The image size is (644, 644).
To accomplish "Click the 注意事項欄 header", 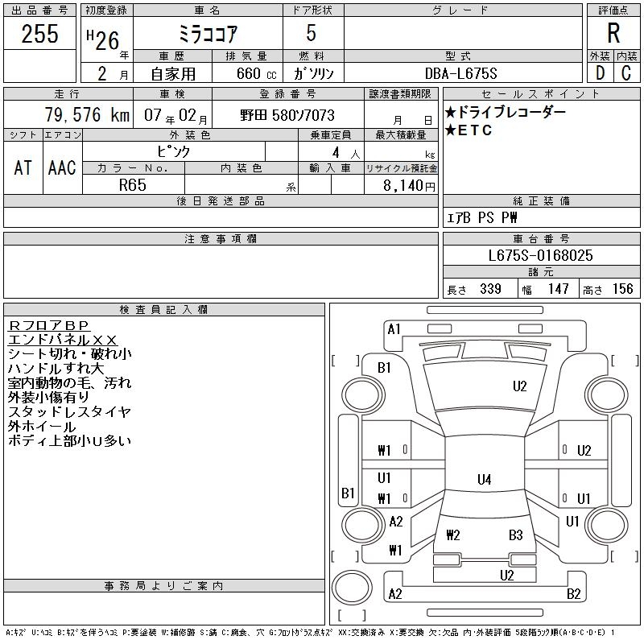I will tap(221, 238).
